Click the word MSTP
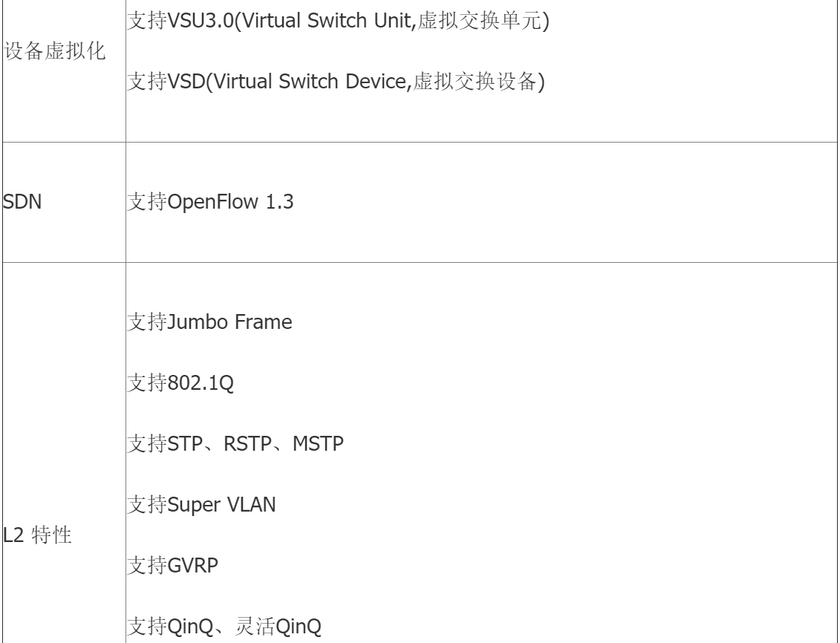 (x=318, y=444)
